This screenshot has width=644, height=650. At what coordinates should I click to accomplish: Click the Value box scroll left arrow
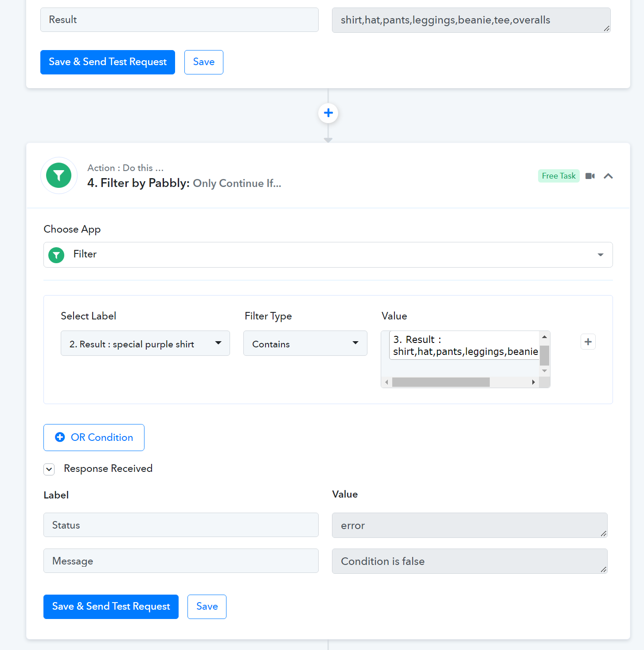[386, 382]
